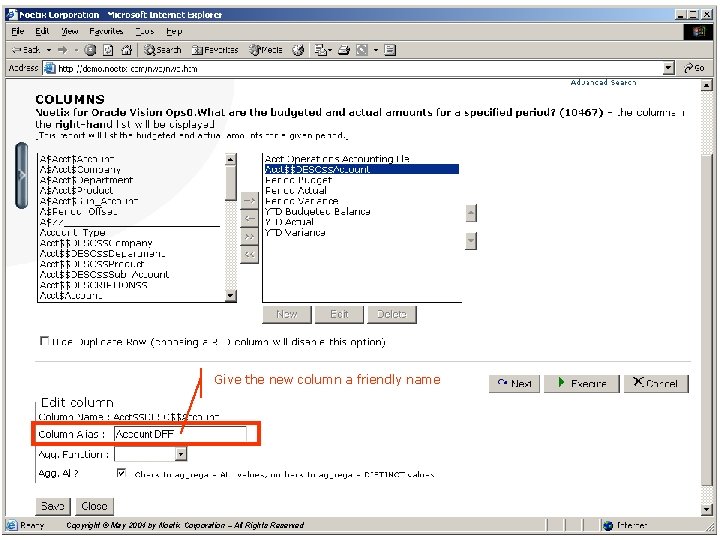Click the Save button

click(53, 506)
